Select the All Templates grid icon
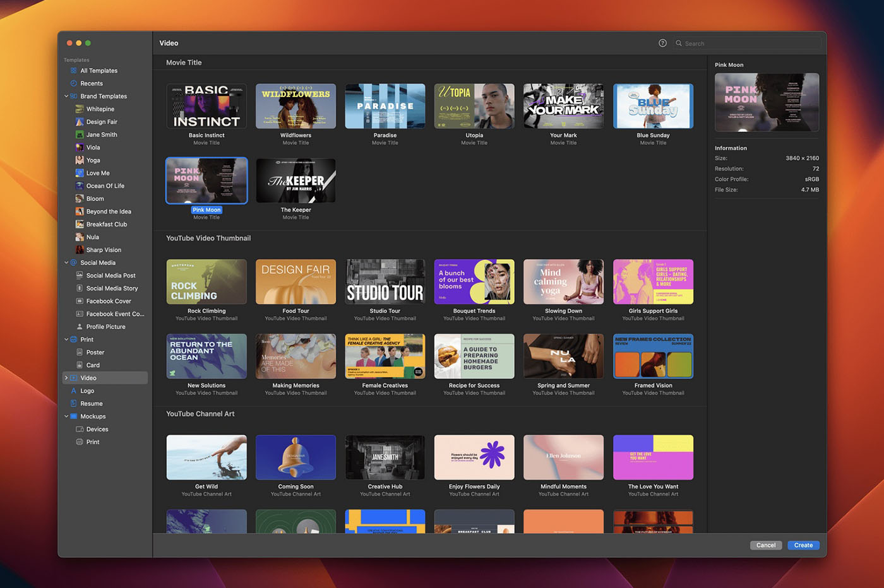Viewport: 884px width, 588px height. click(73, 71)
